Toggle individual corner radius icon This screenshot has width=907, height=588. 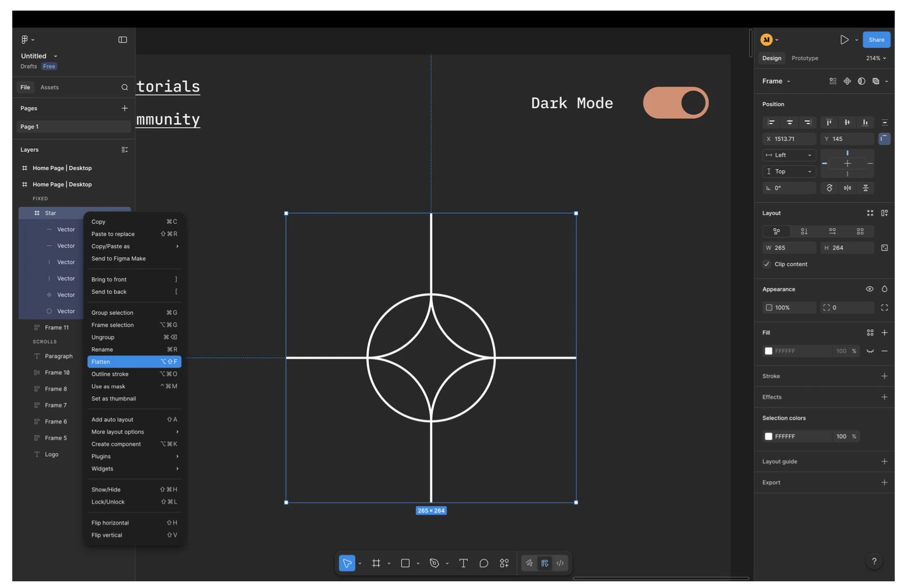[x=884, y=307]
